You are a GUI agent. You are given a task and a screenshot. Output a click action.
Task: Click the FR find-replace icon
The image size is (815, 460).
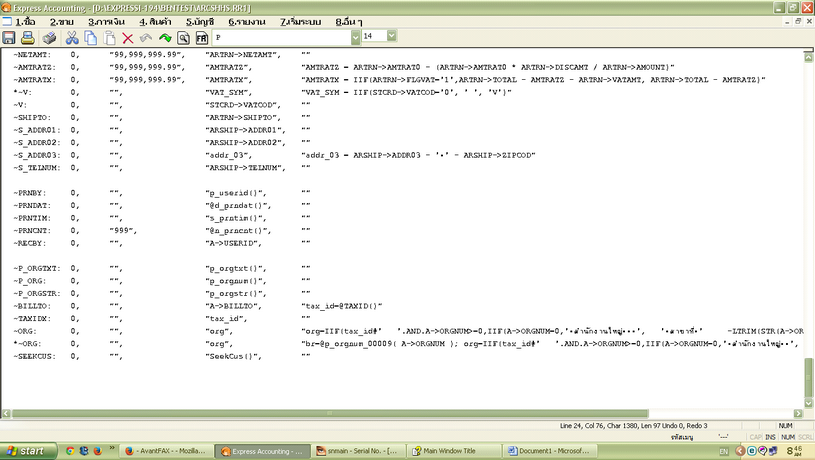[x=202, y=37]
